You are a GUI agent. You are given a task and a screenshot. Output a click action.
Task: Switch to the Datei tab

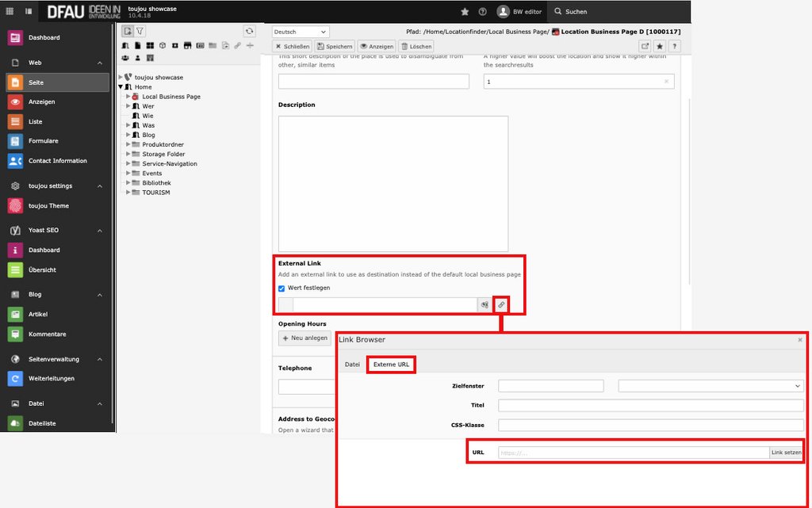(352, 365)
